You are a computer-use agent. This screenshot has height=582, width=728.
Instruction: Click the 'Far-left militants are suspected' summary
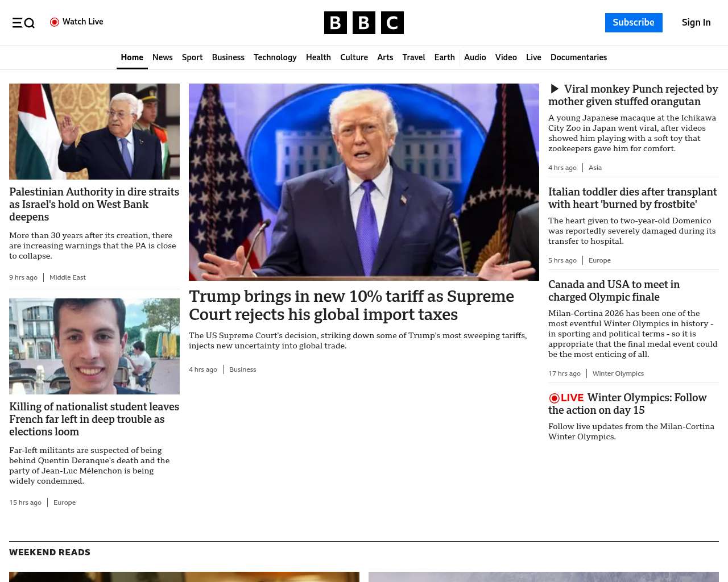point(89,465)
